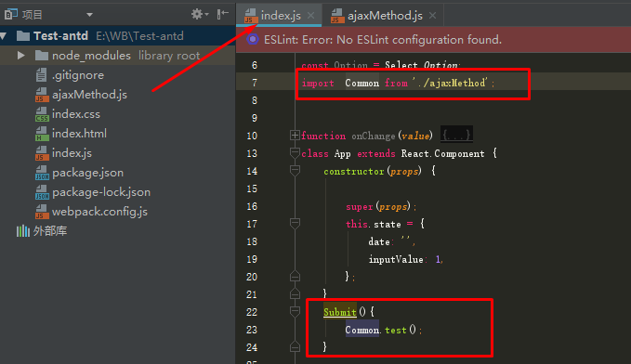Click 'super' call on line 16
631x364 pixels.
360,207
